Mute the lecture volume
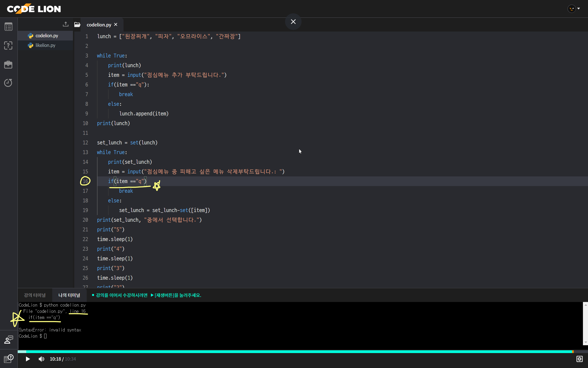 41,359
